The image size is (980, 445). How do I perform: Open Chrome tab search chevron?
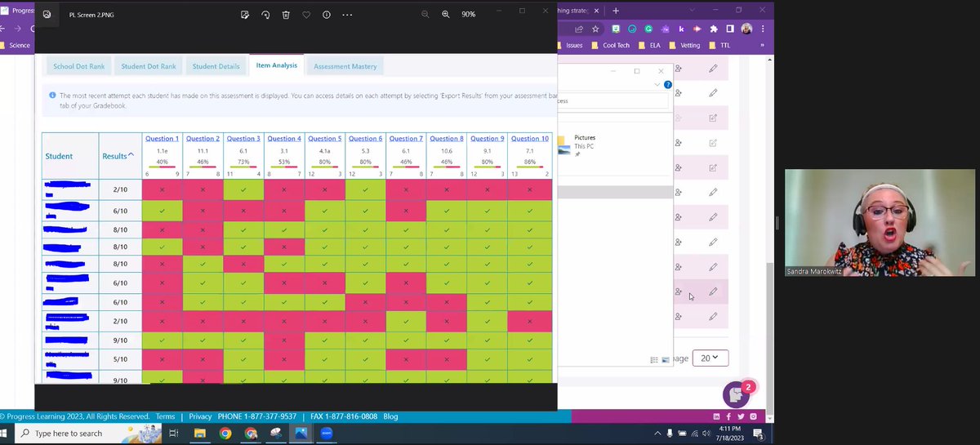tap(693, 11)
